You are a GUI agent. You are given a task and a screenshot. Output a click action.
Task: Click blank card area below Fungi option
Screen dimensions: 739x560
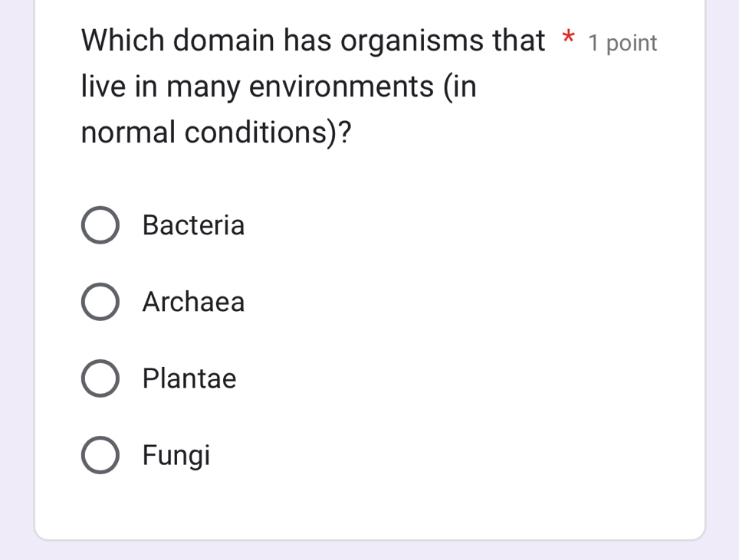368,506
